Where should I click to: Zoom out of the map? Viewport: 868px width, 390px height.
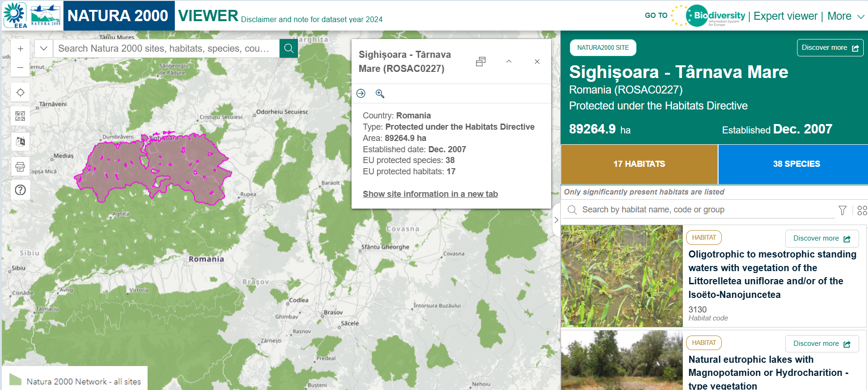[20, 68]
